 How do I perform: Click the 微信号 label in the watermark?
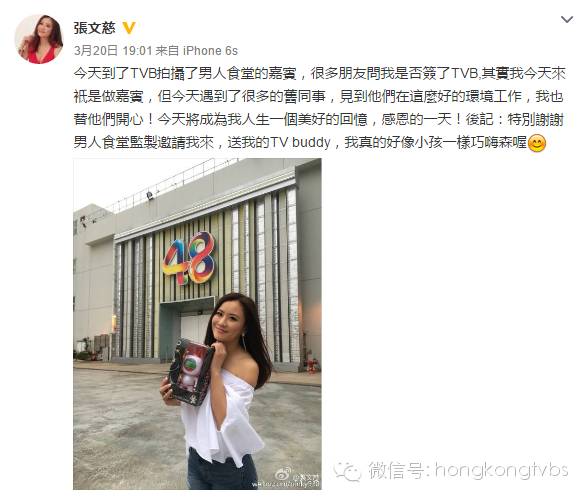[396, 470]
